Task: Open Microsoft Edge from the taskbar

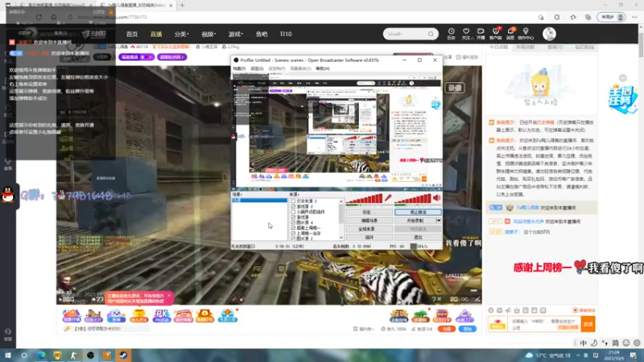Action: 41,355
